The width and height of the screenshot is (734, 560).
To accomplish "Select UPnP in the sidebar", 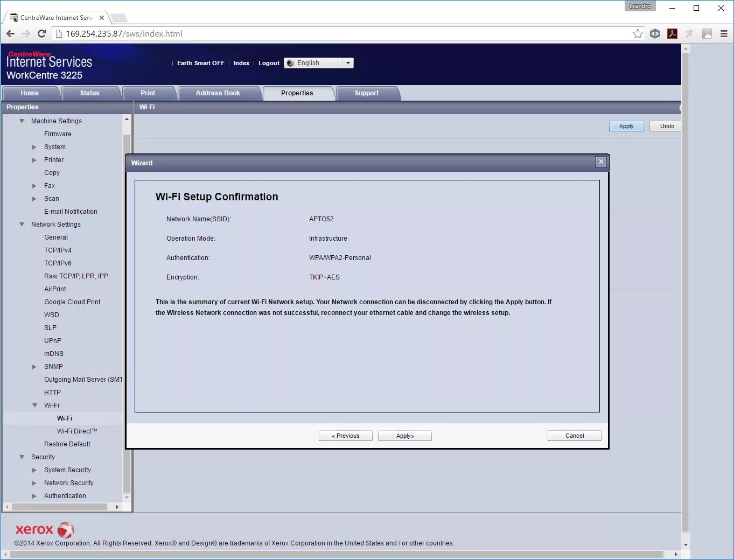I will (x=53, y=341).
